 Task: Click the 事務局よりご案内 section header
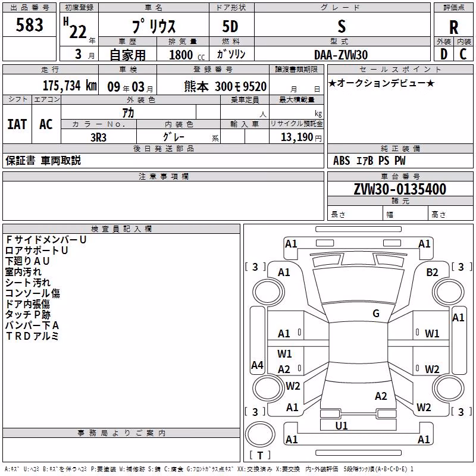point(121,433)
